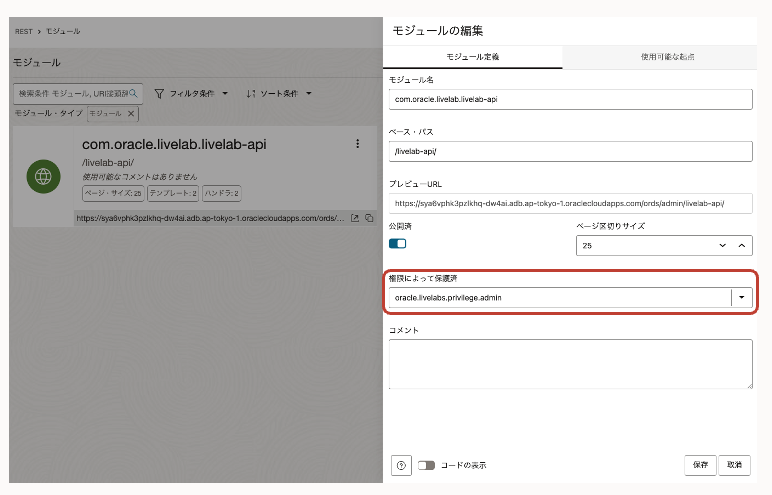
Task: Click the search magnifier icon in module search
Action: pos(133,93)
